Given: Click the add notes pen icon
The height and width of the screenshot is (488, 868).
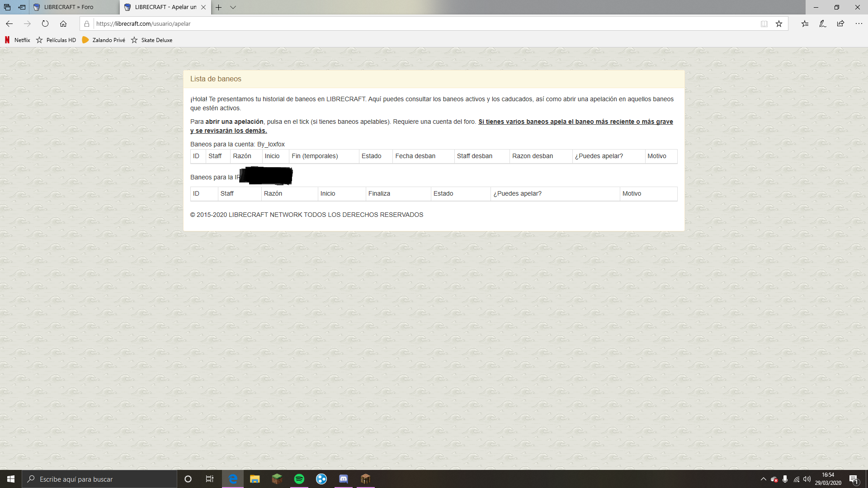Looking at the screenshot, I should tap(823, 23).
